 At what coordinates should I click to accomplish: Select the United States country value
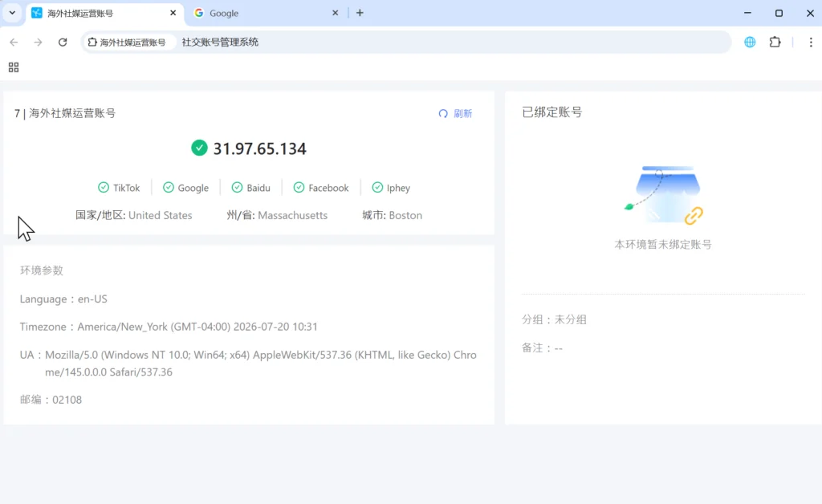pos(160,215)
